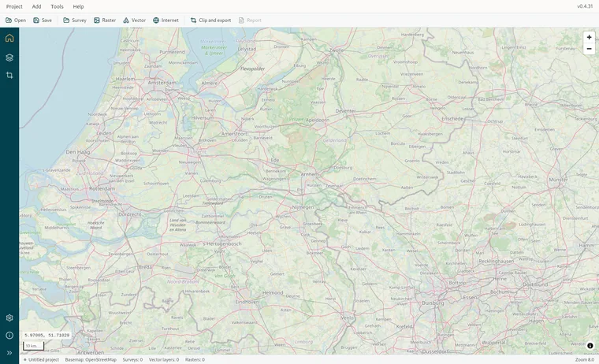Open the Add menu
The image size is (599, 364).
(36, 6)
